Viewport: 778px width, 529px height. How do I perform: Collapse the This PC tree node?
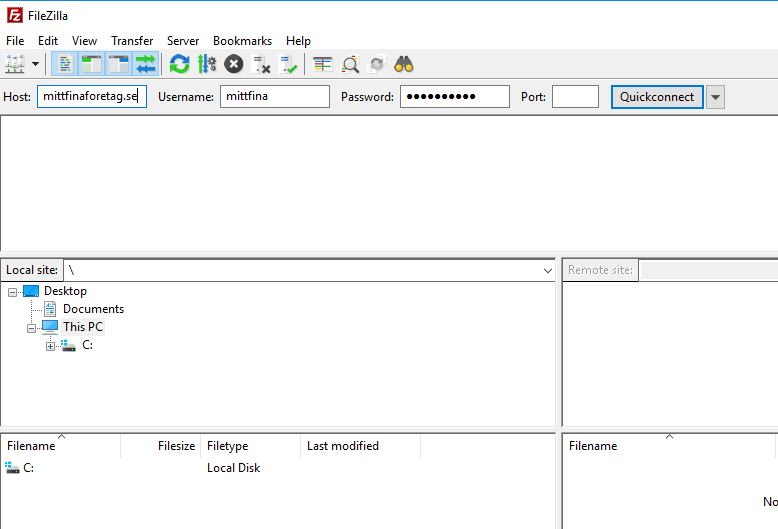point(31,328)
